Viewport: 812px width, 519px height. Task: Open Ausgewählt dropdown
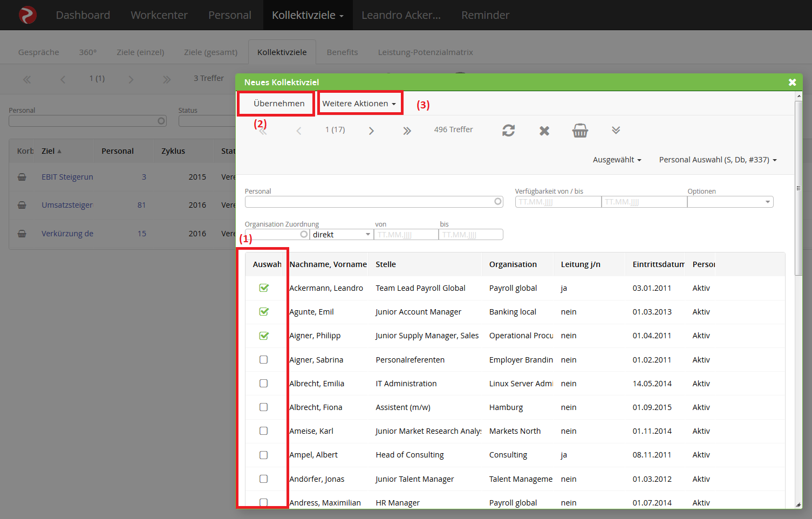click(617, 160)
